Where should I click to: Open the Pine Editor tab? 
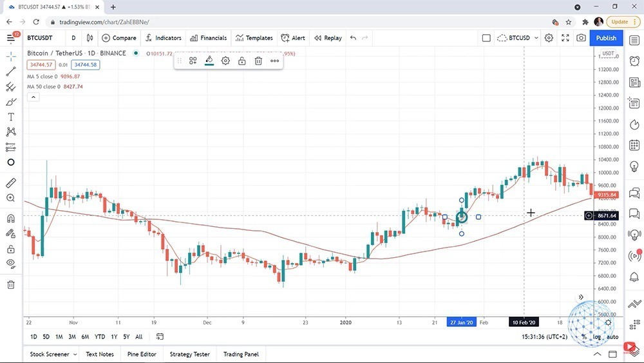tap(142, 354)
